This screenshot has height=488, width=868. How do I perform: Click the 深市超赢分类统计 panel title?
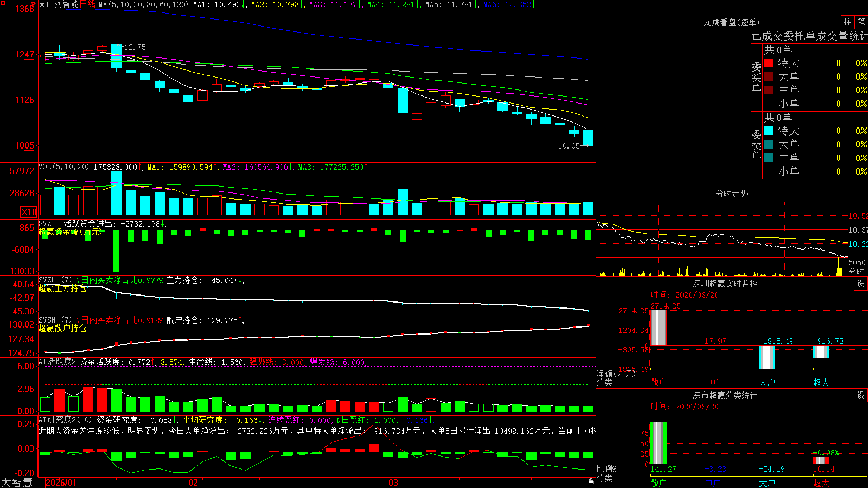[x=725, y=395]
